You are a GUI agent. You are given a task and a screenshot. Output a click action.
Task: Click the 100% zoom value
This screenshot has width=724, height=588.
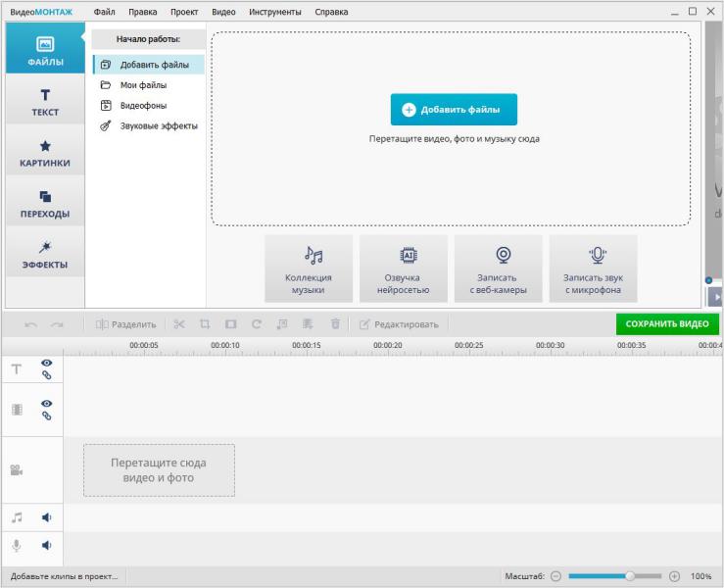coord(700,576)
